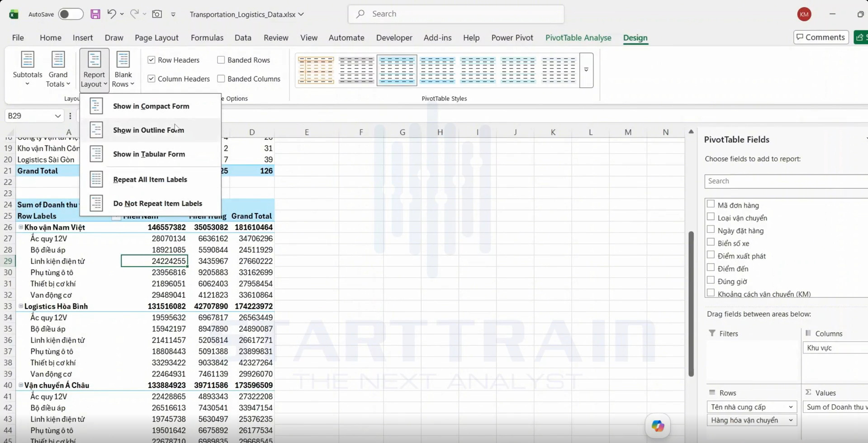
Task: Open Blank Rows layout option
Action: click(x=123, y=69)
